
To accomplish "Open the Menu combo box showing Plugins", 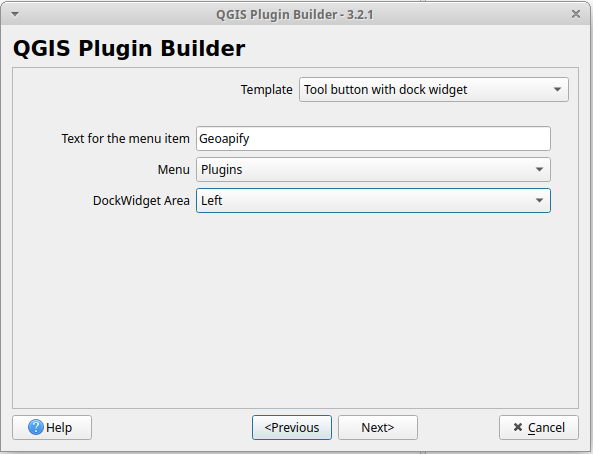I will [373, 169].
